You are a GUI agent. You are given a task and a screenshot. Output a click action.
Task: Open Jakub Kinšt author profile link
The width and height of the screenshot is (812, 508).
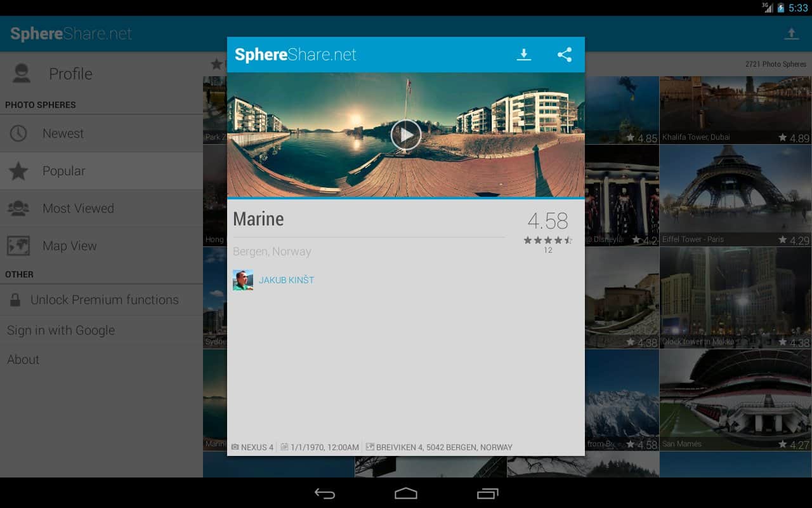[286, 280]
